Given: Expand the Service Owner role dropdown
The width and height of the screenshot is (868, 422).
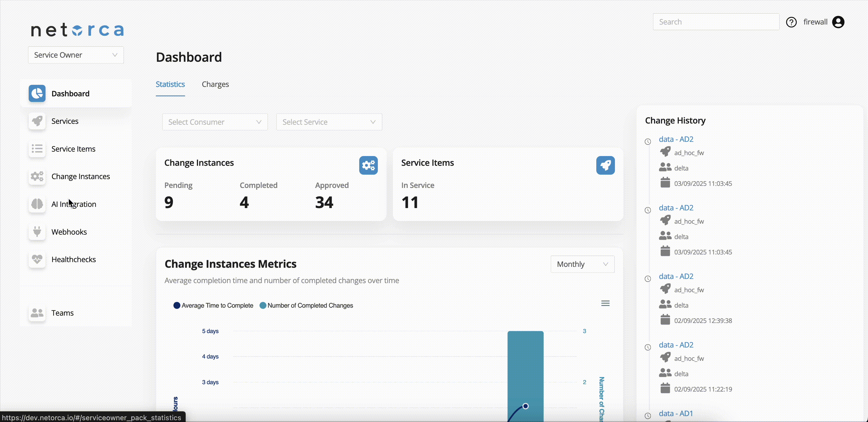Looking at the screenshot, I should [76, 55].
